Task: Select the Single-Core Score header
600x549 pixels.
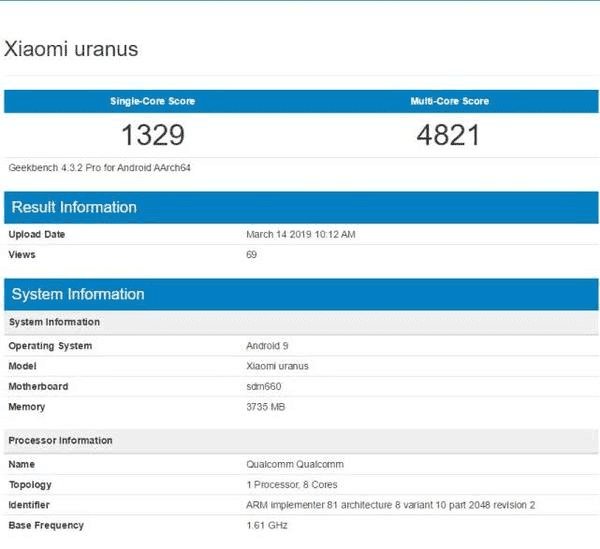Action: (x=152, y=101)
